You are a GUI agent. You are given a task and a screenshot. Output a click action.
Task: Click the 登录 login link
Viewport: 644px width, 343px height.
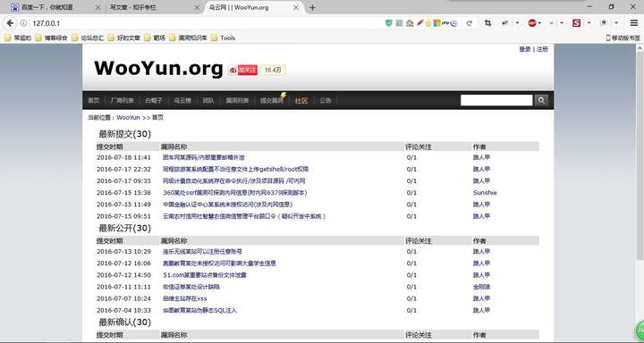(524, 49)
